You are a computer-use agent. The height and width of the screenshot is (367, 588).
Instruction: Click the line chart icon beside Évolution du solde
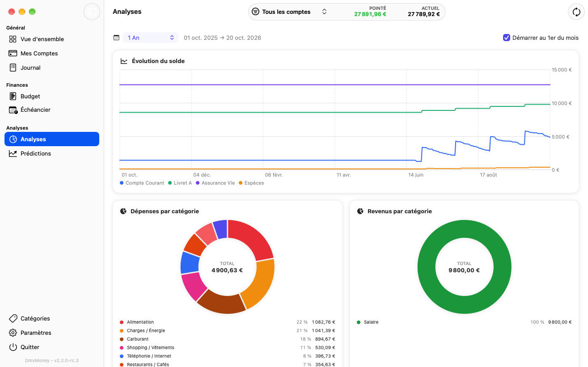124,61
